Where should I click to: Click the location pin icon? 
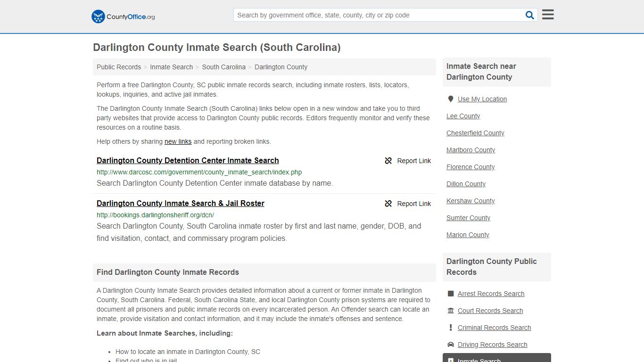[x=451, y=99]
